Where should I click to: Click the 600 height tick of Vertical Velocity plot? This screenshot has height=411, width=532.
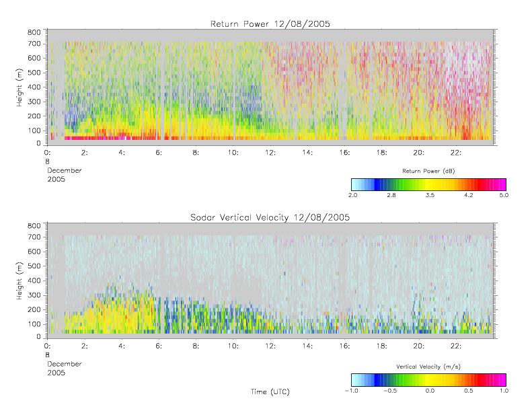(34, 252)
